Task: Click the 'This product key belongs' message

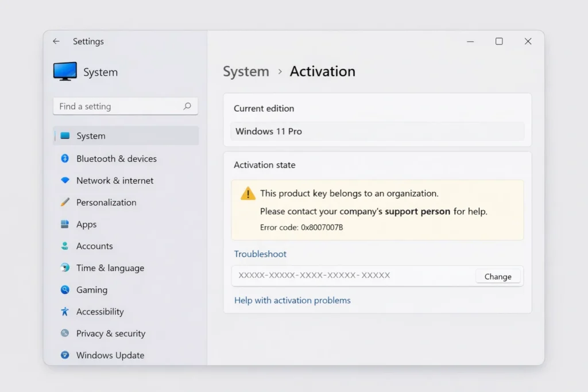Action: 349,193
